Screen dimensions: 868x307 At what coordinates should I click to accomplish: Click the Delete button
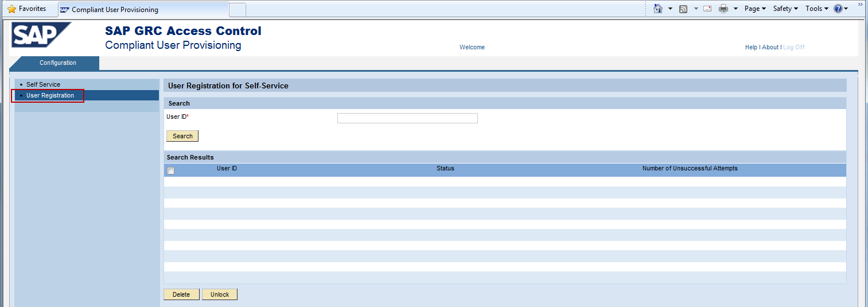point(181,294)
